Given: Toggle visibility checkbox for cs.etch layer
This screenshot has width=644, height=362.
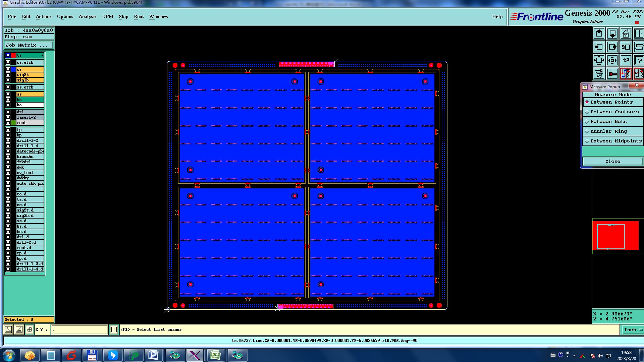Looking at the screenshot, I should 8,62.
